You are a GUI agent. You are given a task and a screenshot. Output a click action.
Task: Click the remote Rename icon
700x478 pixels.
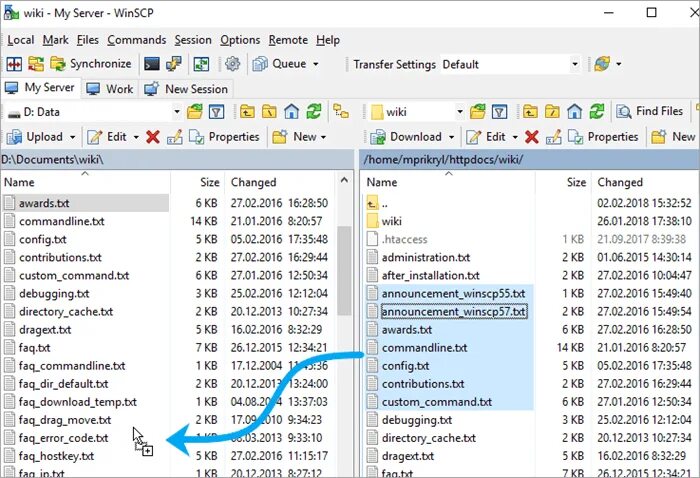[x=554, y=137]
